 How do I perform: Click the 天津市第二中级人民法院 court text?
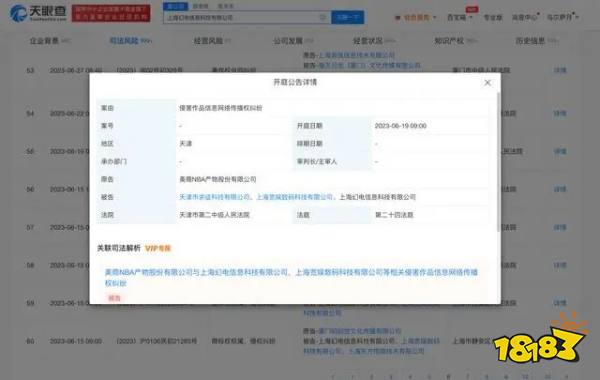[214, 215]
